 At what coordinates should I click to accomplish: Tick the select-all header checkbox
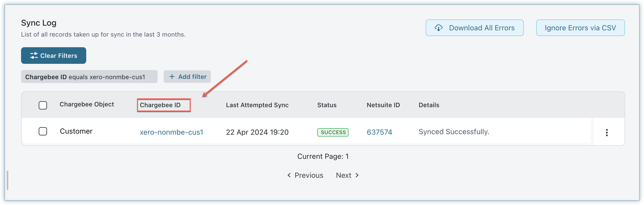43,105
